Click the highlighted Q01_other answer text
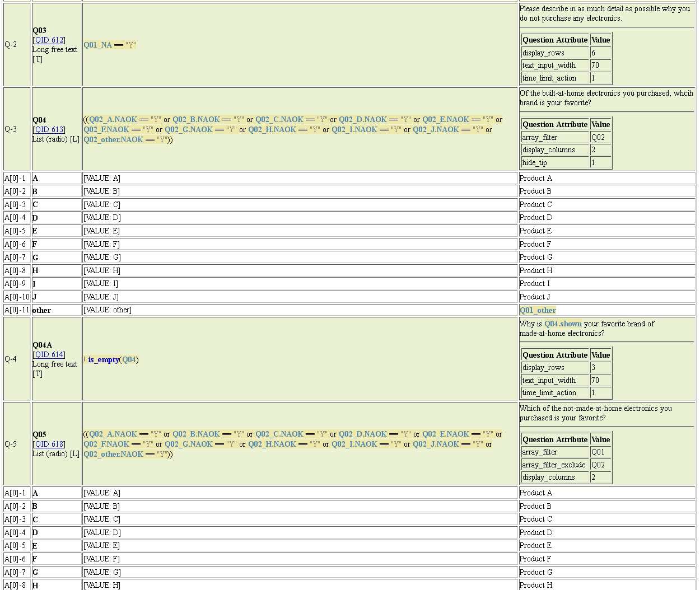The height and width of the screenshot is (590, 700). [538, 311]
